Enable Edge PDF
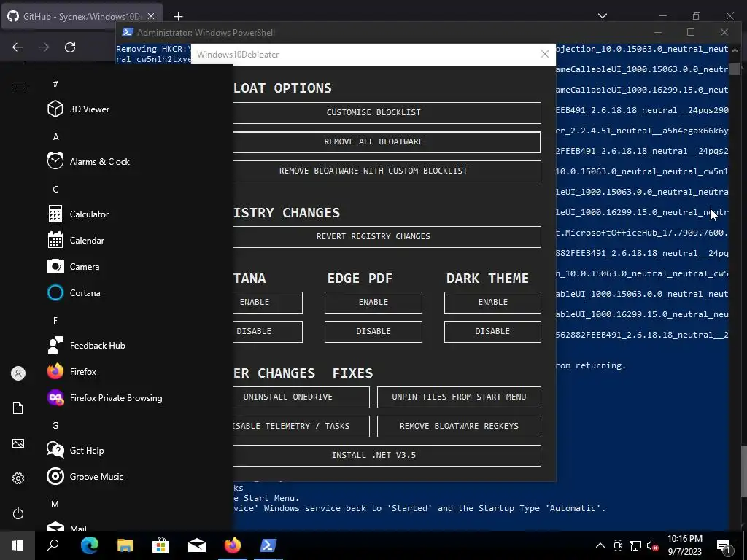747x560 pixels. tap(373, 303)
